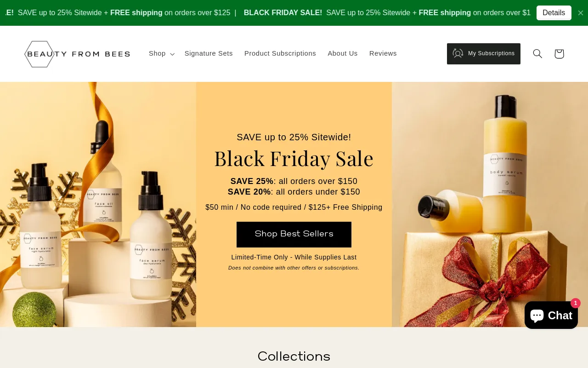
Task: Expand the Shop menu chevron
Action: [172, 54]
